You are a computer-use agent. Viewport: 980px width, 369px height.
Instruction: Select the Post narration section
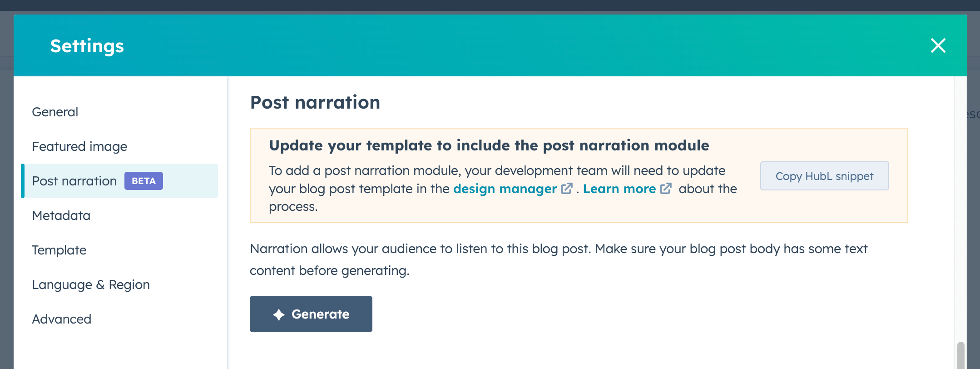point(74,181)
